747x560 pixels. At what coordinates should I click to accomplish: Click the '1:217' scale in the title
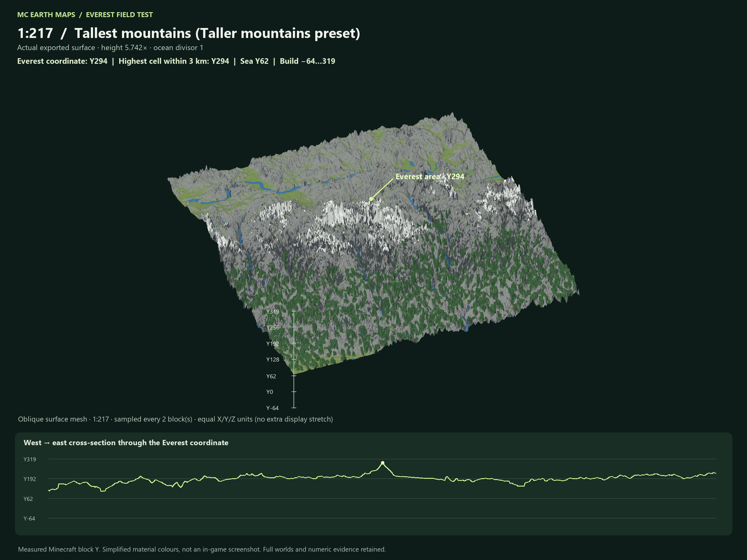(x=35, y=33)
